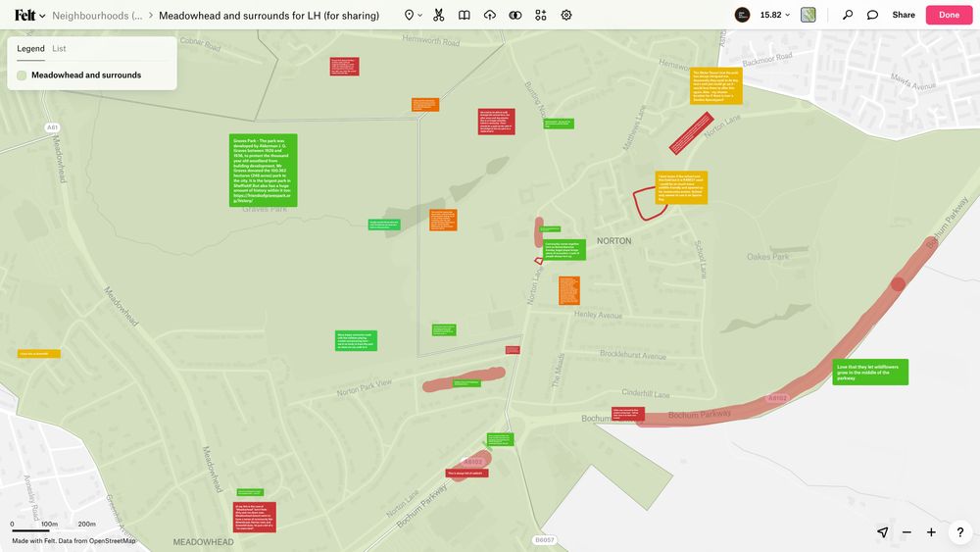Zoom out with the minus button
Image resolution: width=980 pixels, height=552 pixels.
906,532
